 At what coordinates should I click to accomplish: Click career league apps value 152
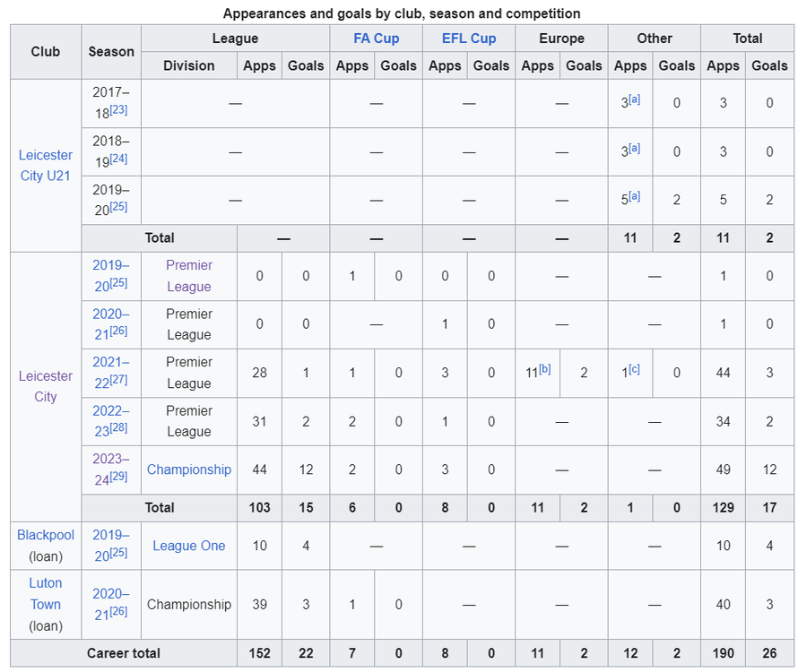point(259,653)
